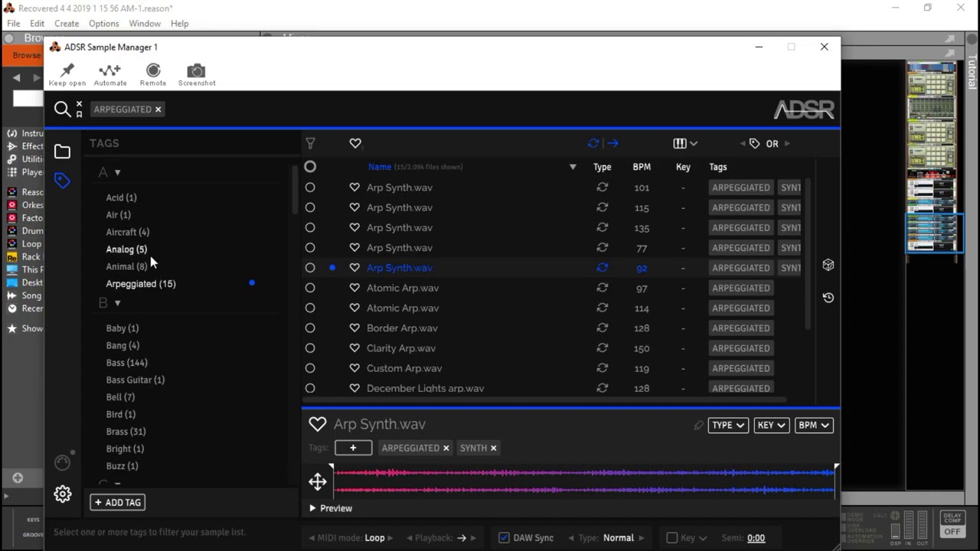The image size is (980, 551).
Task: Open the Help menu
Action: [179, 24]
